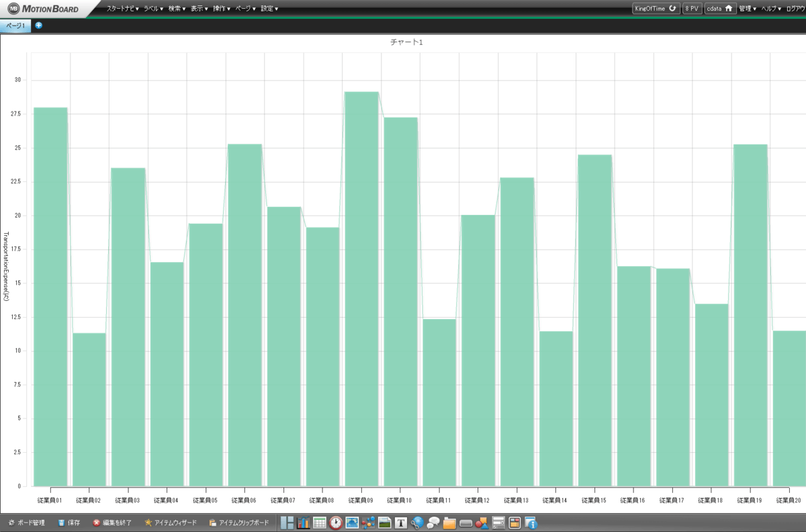Open the スタートナビ dropdown menu
Screen dimensions: 806x532
(x=123, y=9)
